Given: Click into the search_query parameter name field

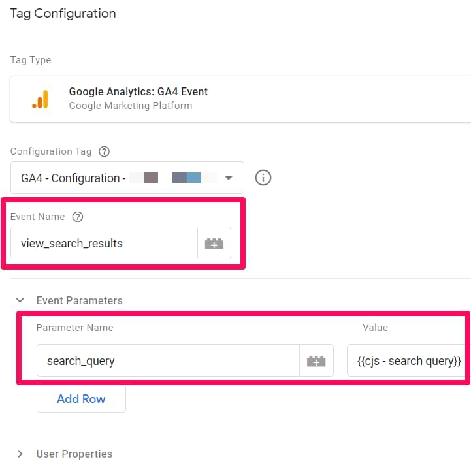Looking at the screenshot, I should 168,361.
